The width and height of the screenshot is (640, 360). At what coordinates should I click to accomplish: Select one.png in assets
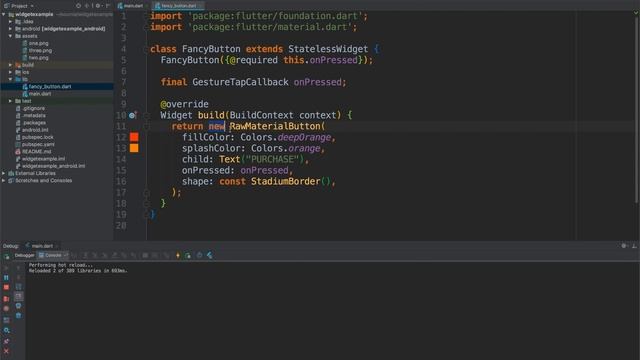[x=38, y=43]
